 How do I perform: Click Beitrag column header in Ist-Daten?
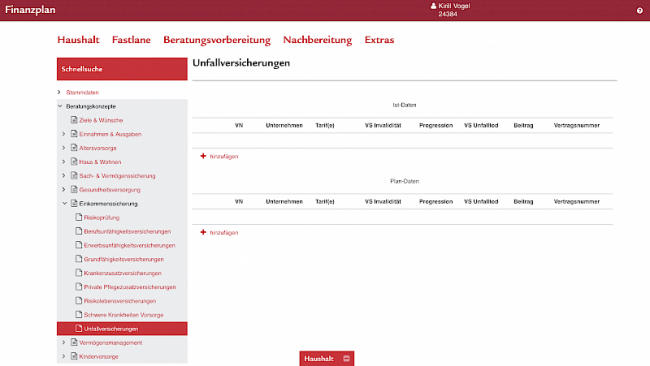523,125
